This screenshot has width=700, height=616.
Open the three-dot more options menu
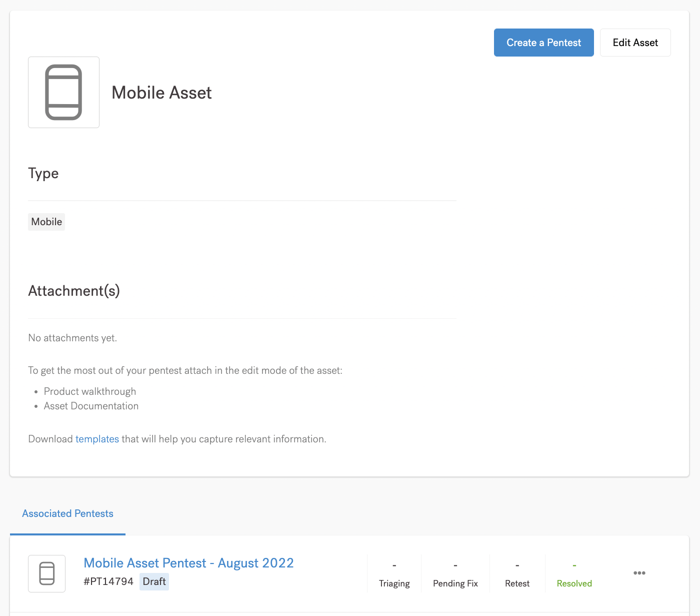(x=639, y=573)
